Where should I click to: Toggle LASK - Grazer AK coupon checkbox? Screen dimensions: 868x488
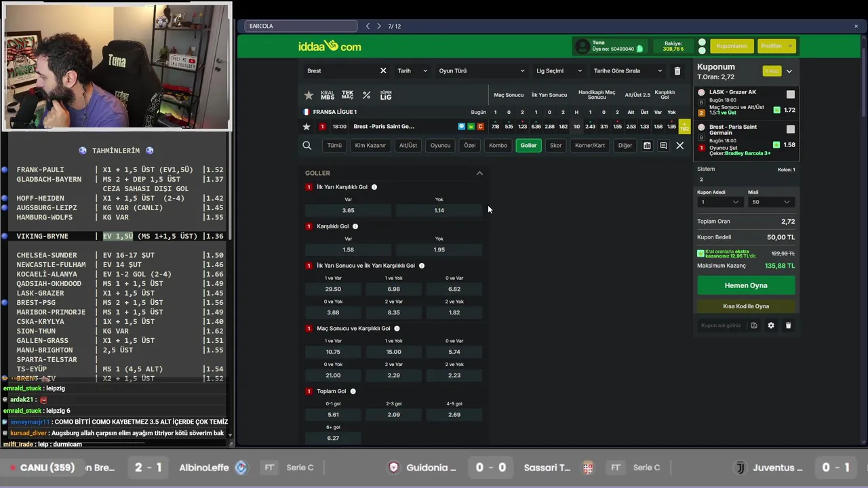coord(790,94)
